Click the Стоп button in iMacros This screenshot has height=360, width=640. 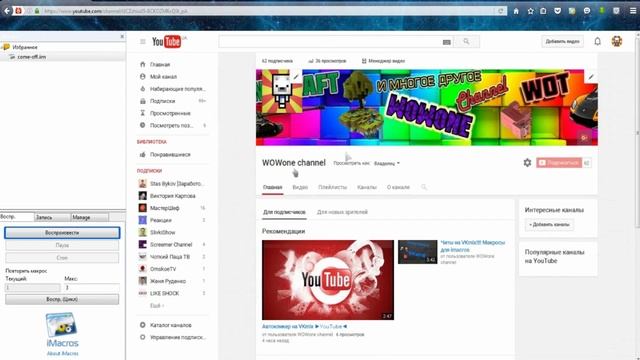(x=62, y=258)
